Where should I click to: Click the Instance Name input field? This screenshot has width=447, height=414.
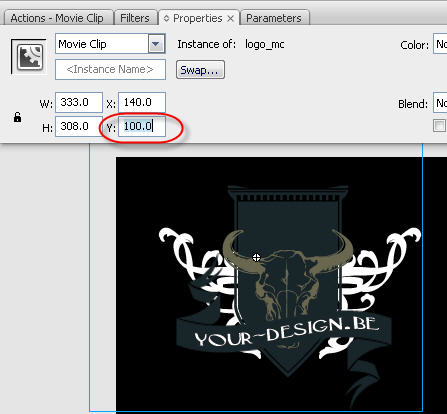click(110, 70)
